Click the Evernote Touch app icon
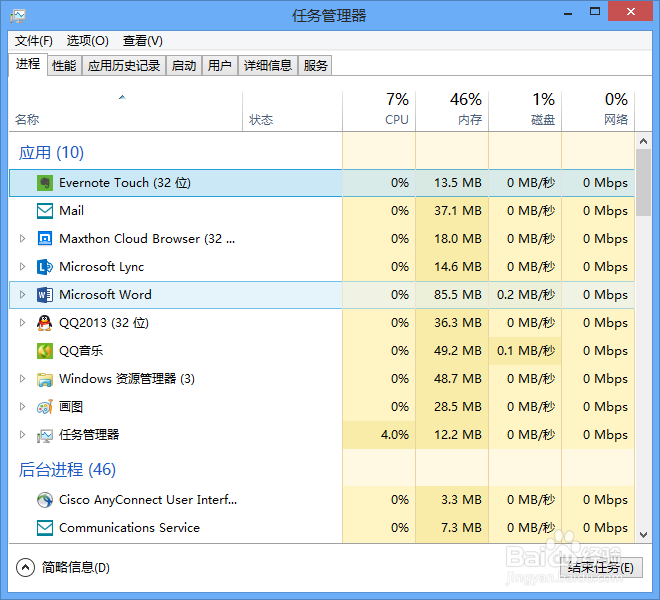The image size is (660, 600). (x=45, y=183)
